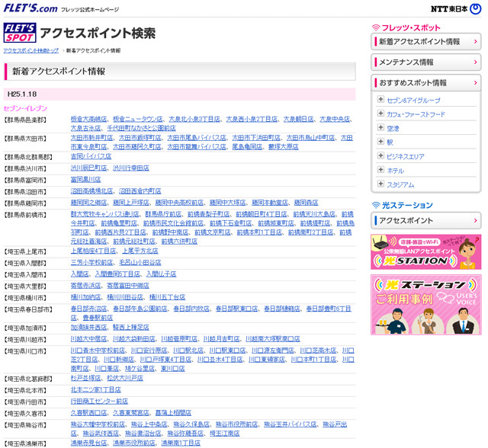Open 大泉朝日店 link
488x448 pixels.
[x=298, y=119]
